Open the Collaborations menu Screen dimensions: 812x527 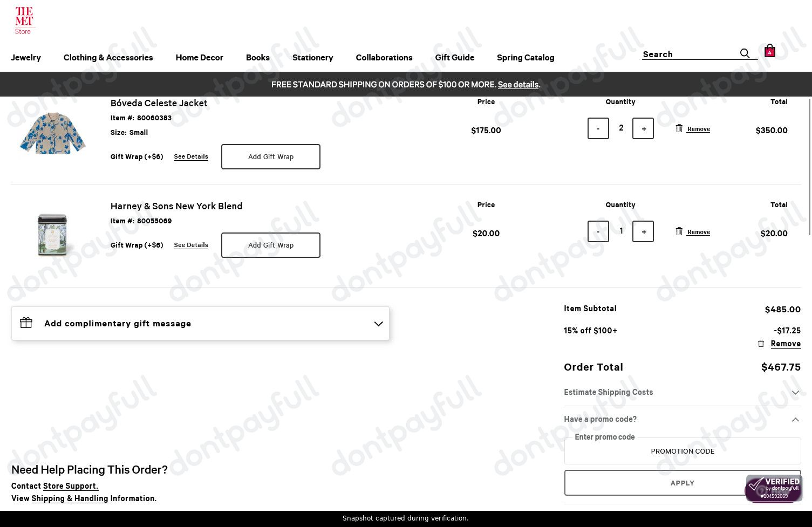[x=384, y=58]
